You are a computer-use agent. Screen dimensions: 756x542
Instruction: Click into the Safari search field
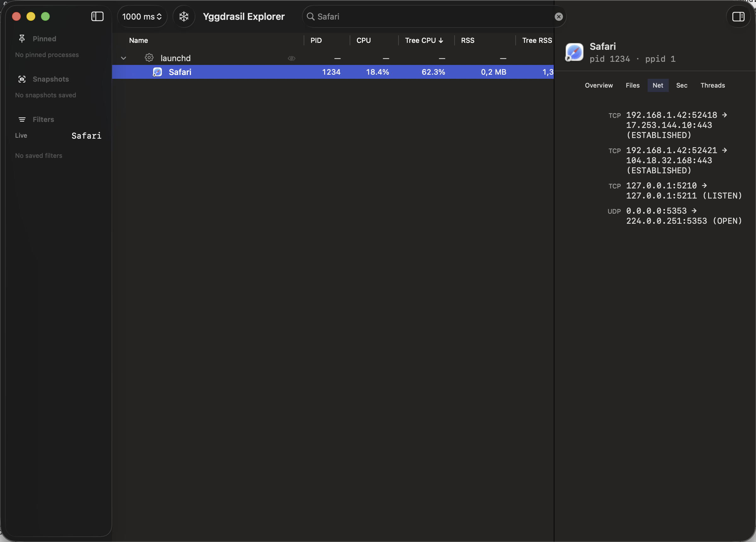click(x=434, y=16)
